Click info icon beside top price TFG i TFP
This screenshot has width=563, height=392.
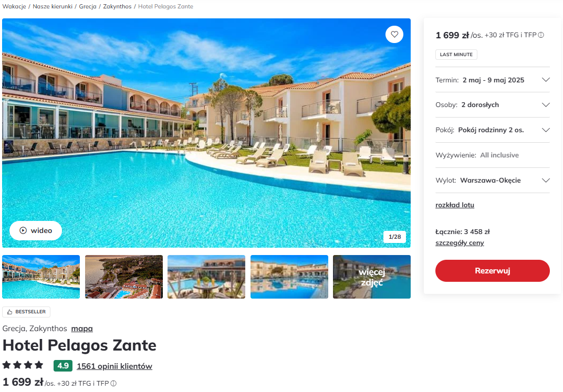541,35
